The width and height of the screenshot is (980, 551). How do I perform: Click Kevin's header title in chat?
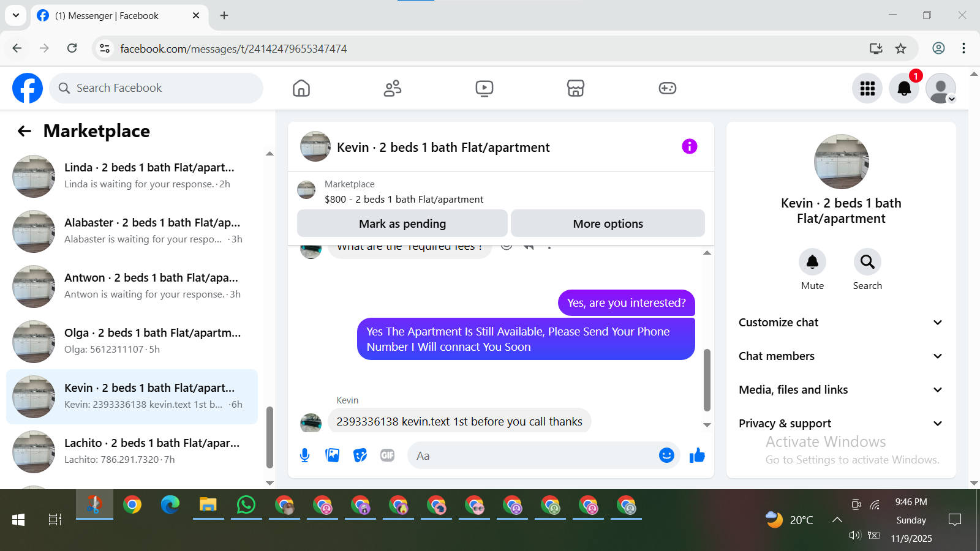(443, 148)
